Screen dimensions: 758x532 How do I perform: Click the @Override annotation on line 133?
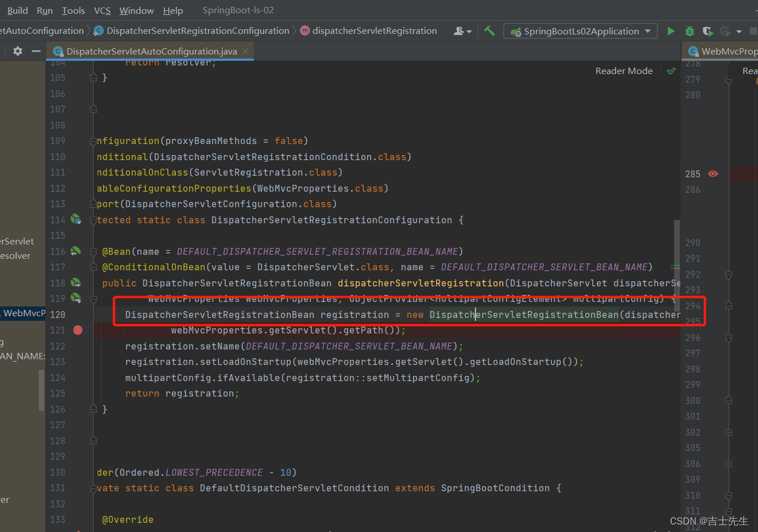pos(128,519)
